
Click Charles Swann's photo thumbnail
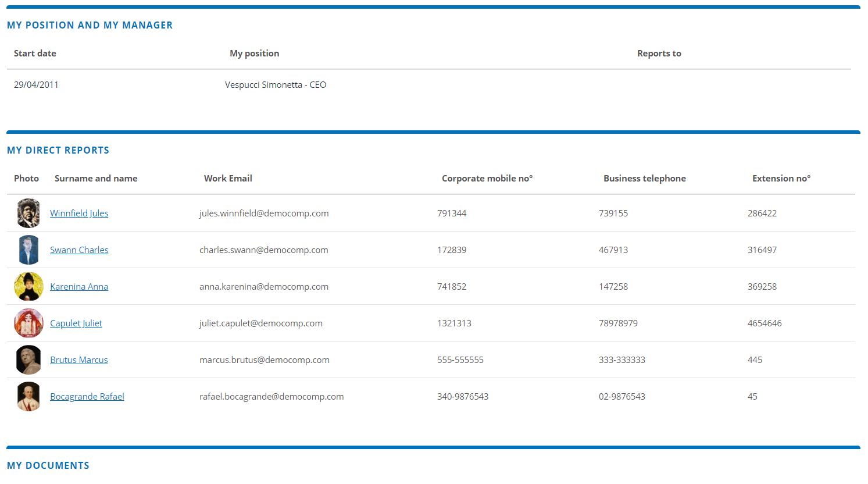coord(28,250)
